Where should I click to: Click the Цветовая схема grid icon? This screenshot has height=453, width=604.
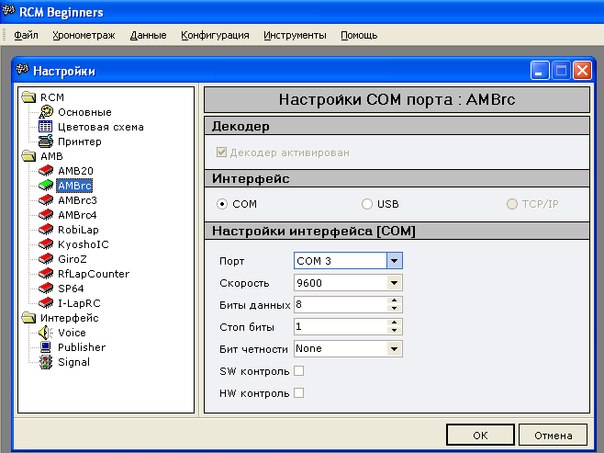45,127
